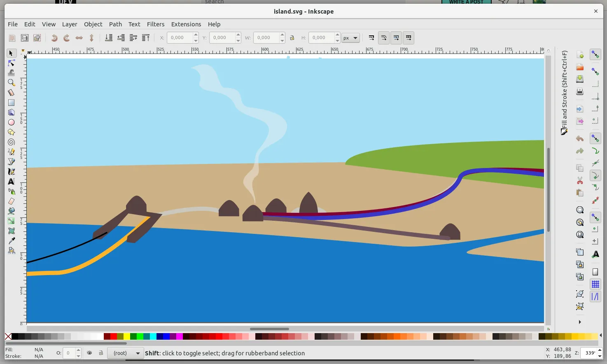Choose the Text tool in the toolbox
Screen dimensions: 607x364
tap(11, 182)
